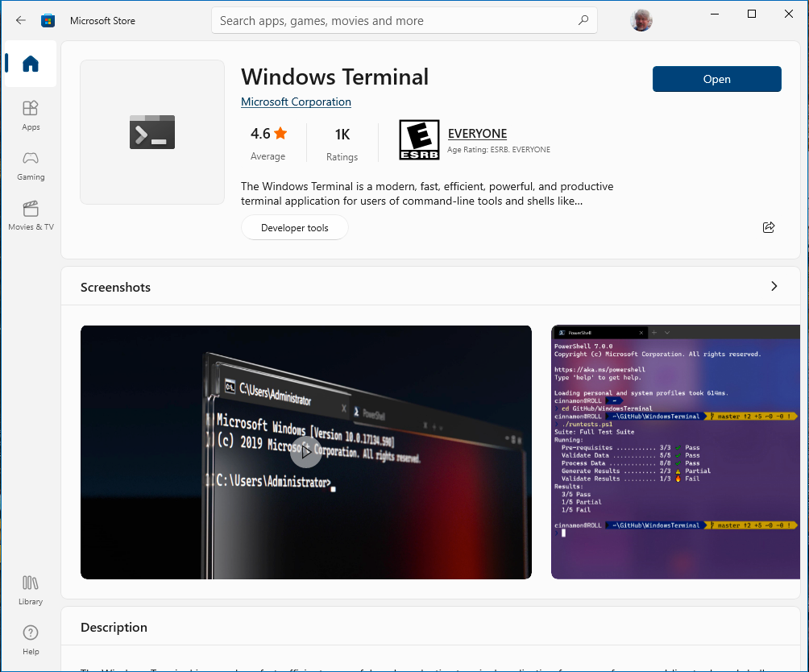The width and height of the screenshot is (809, 672).
Task: Click the Developer tools category tag
Action: click(x=294, y=227)
